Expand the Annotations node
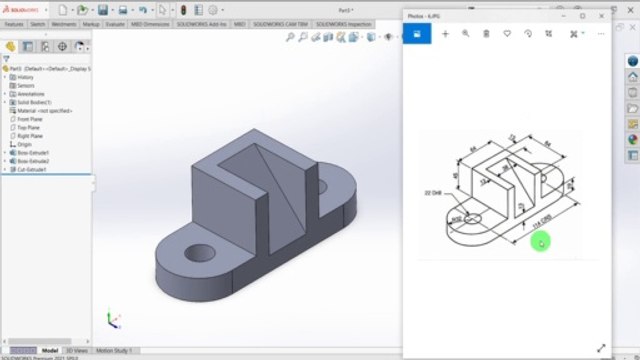 point(5,94)
